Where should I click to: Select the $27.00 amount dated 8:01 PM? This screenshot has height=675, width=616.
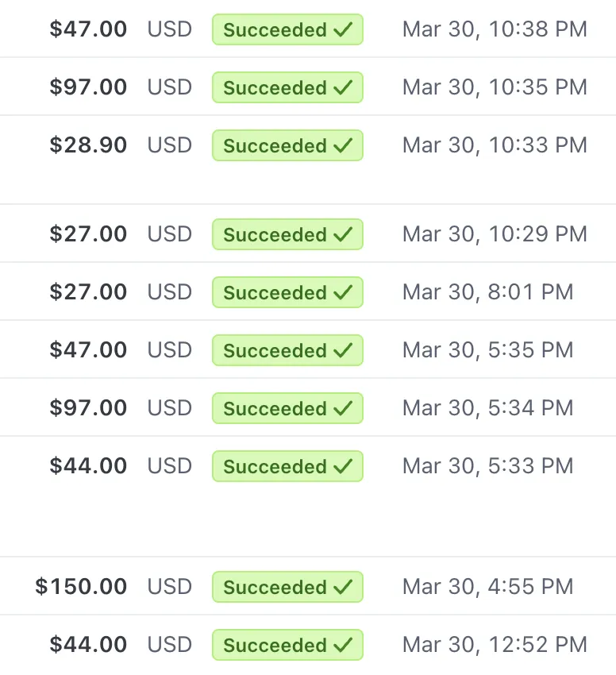pos(88,292)
